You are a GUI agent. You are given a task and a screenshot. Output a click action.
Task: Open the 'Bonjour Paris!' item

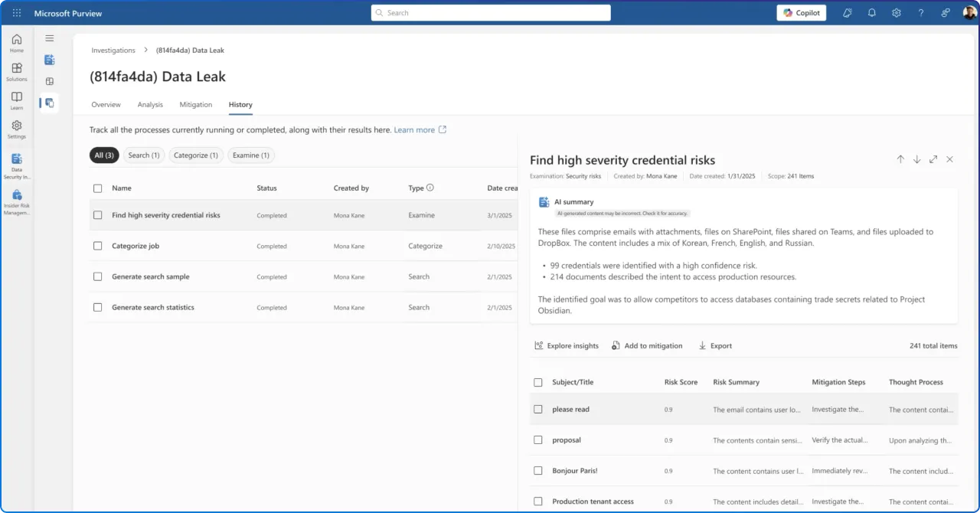point(575,471)
